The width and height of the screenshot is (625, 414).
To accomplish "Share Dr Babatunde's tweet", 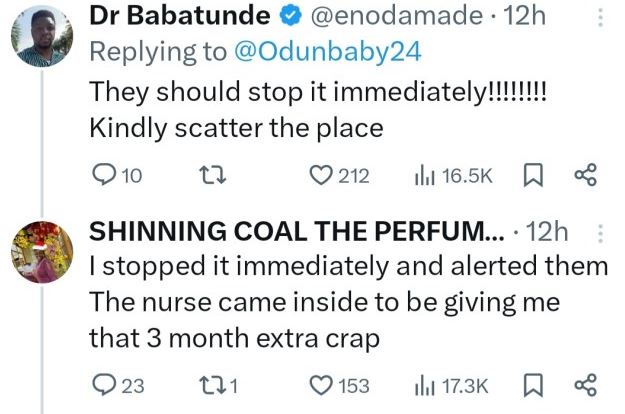I will tap(585, 175).
